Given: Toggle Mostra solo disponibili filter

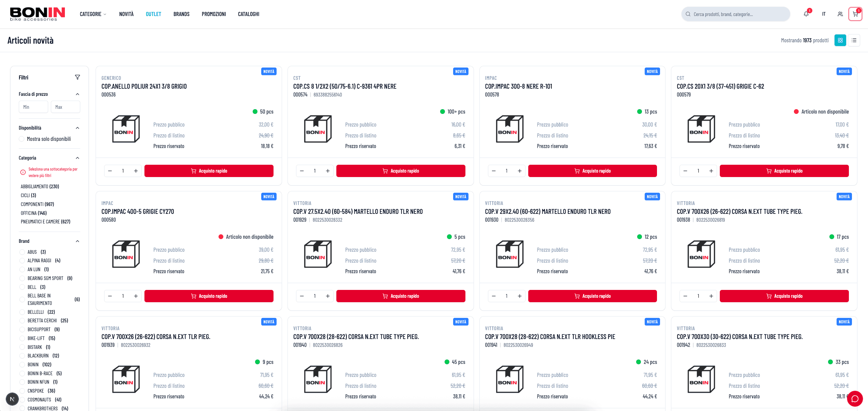Looking at the screenshot, I should tap(22, 139).
